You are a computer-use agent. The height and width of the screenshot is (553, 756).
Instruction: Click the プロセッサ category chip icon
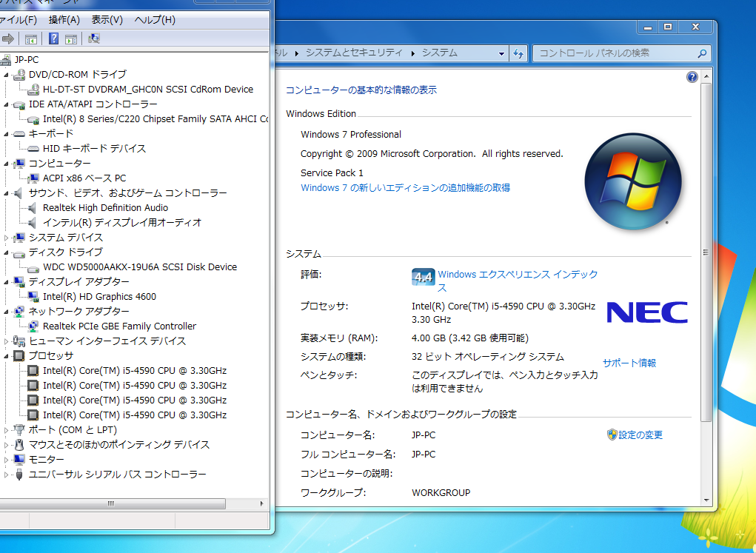(19, 356)
